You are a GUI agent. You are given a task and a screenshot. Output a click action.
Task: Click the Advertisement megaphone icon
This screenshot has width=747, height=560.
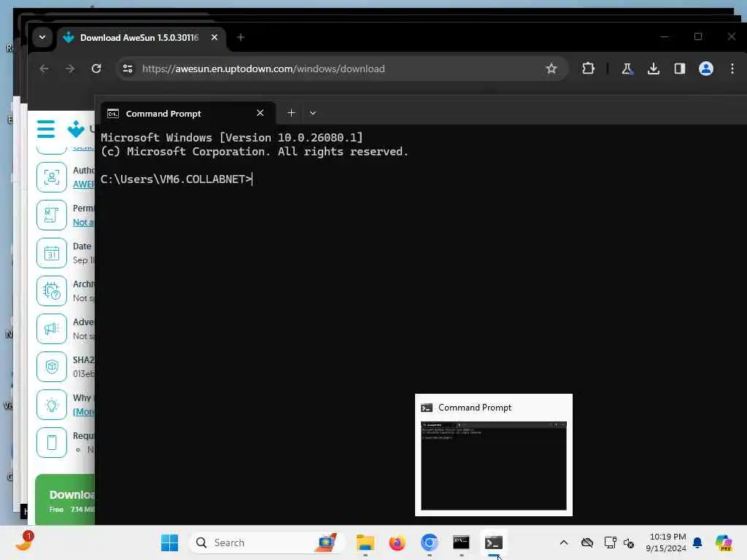52,329
